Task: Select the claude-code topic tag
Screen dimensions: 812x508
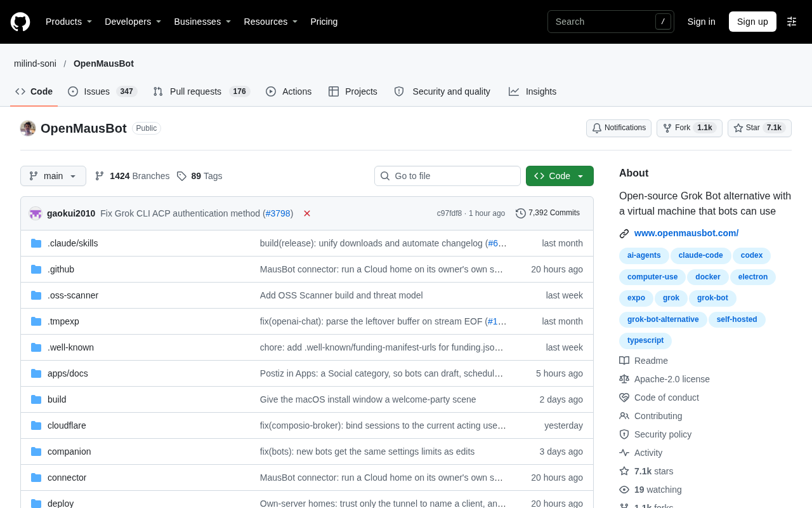Action: coord(701,255)
